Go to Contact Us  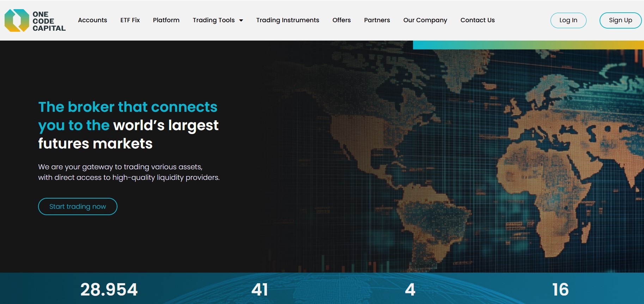click(x=478, y=20)
